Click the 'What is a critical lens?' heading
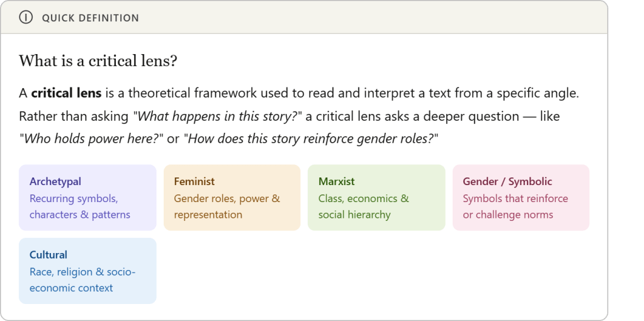This screenshot has width=644, height=321. 98,61
